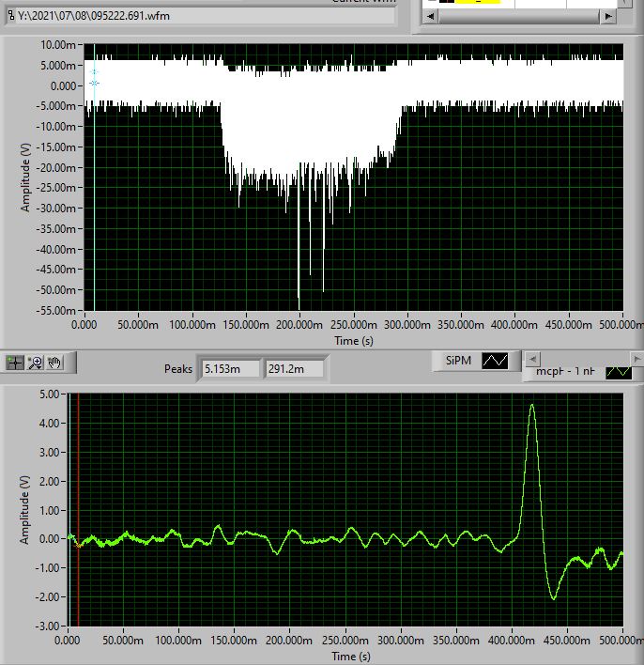
Task: Click the legend scroll left arrow
Action: coord(533,359)
